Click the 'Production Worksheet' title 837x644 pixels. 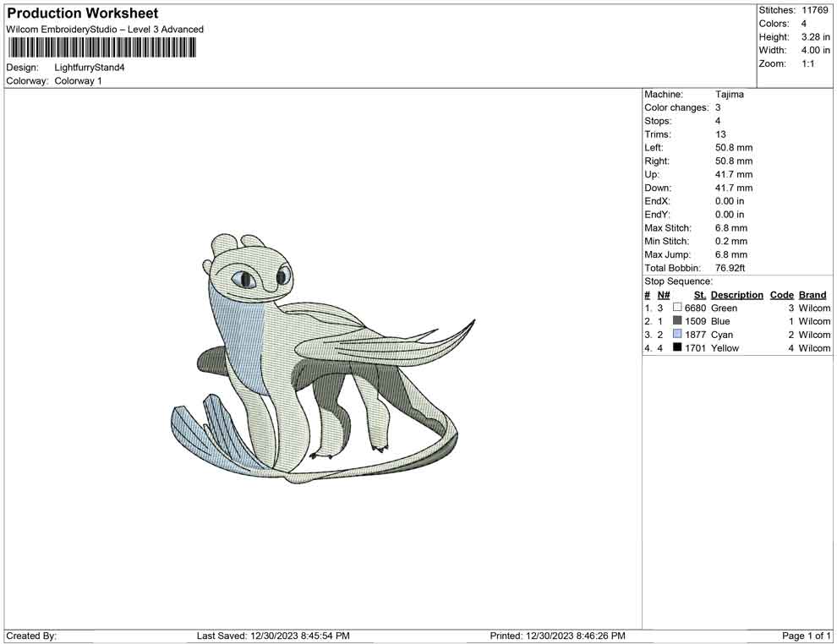83,14
